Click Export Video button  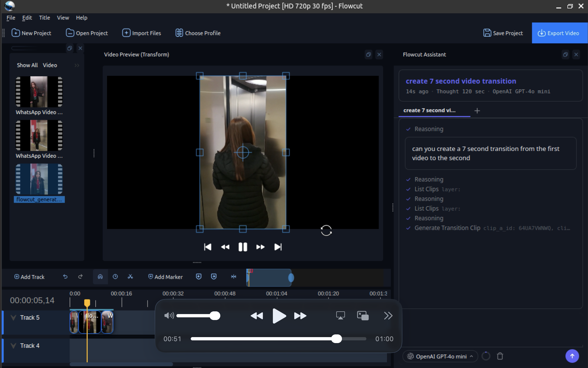[559, 33]
